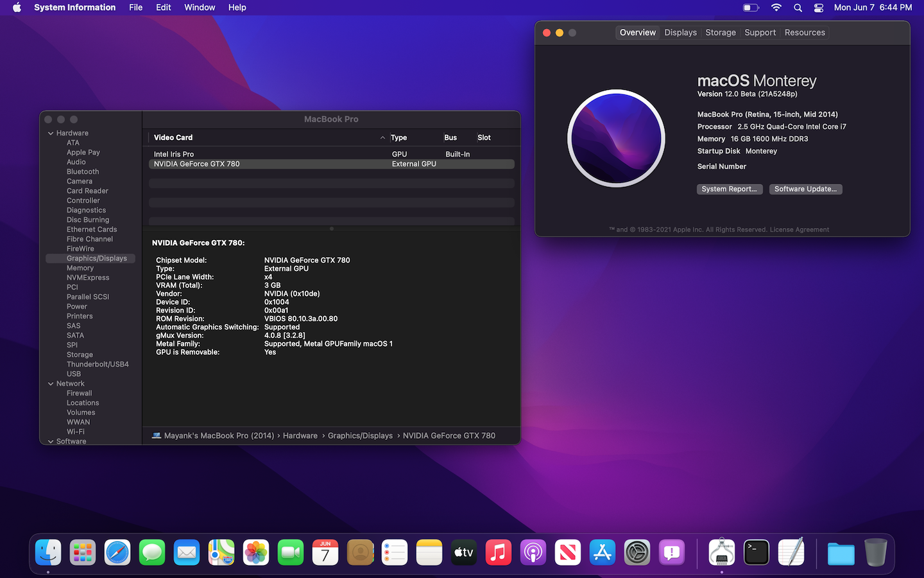Select the Intel Iris Pro row
The height and width of the screenshot is (578, 924).
click(331, 154)
